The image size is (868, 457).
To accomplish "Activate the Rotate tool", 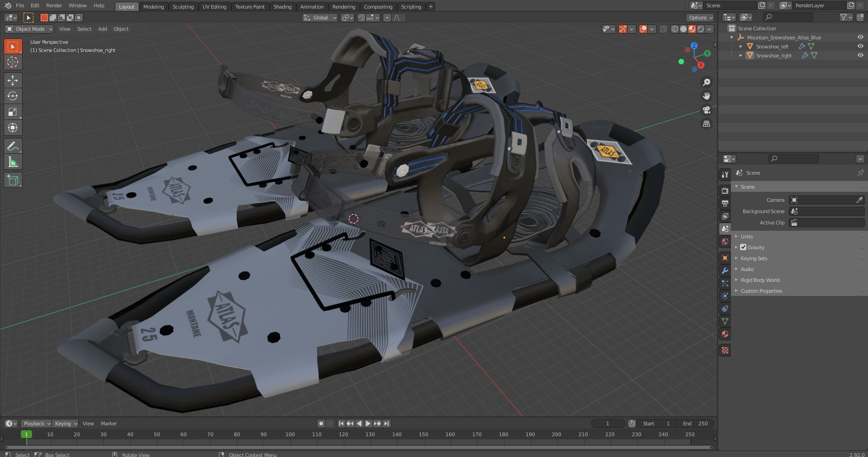I will click(13, 96).
